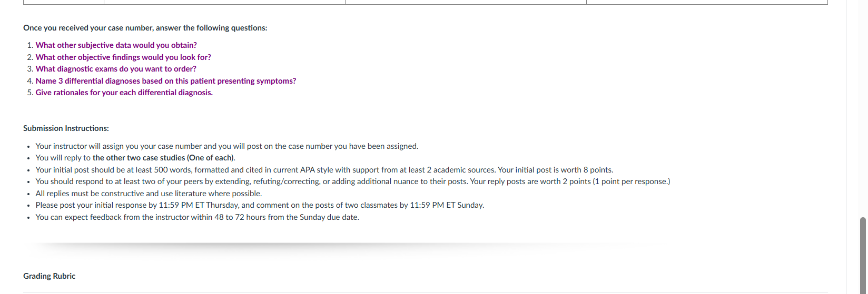
Task: Click the line 'All replies must be constructive'
Action: tap(149, 194)
